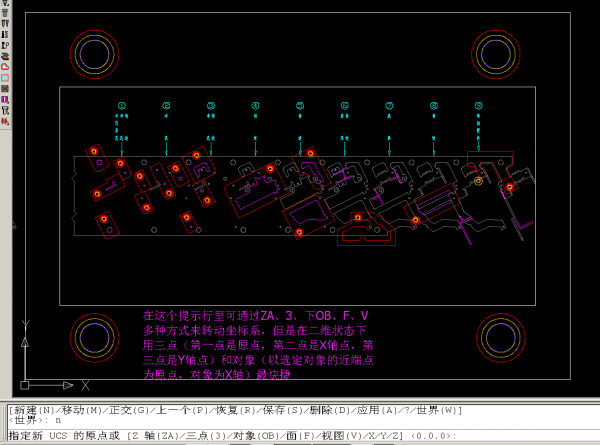Select the circled number 9 station balloon

point(478,105)
